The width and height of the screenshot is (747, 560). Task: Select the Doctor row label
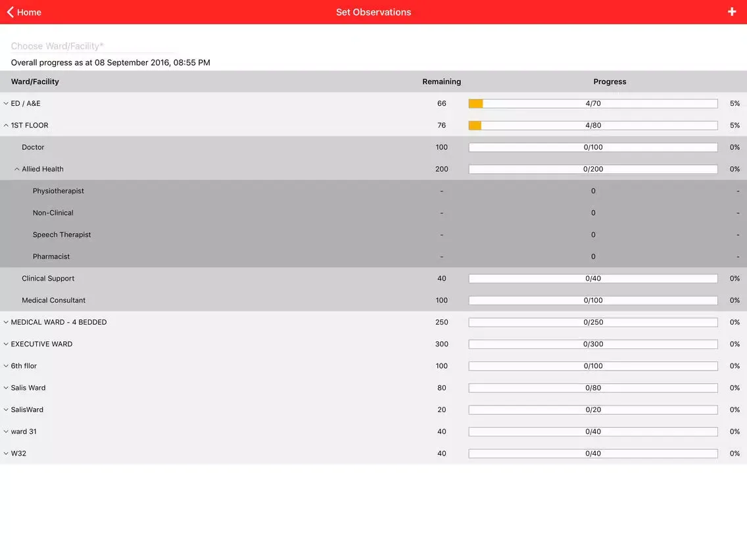[33, 147]
